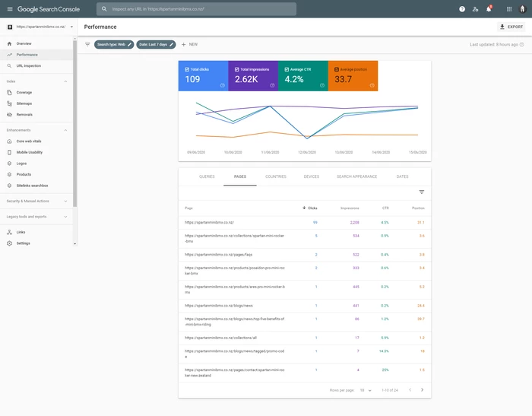Switch to the Pages tab

coord(240,176)
